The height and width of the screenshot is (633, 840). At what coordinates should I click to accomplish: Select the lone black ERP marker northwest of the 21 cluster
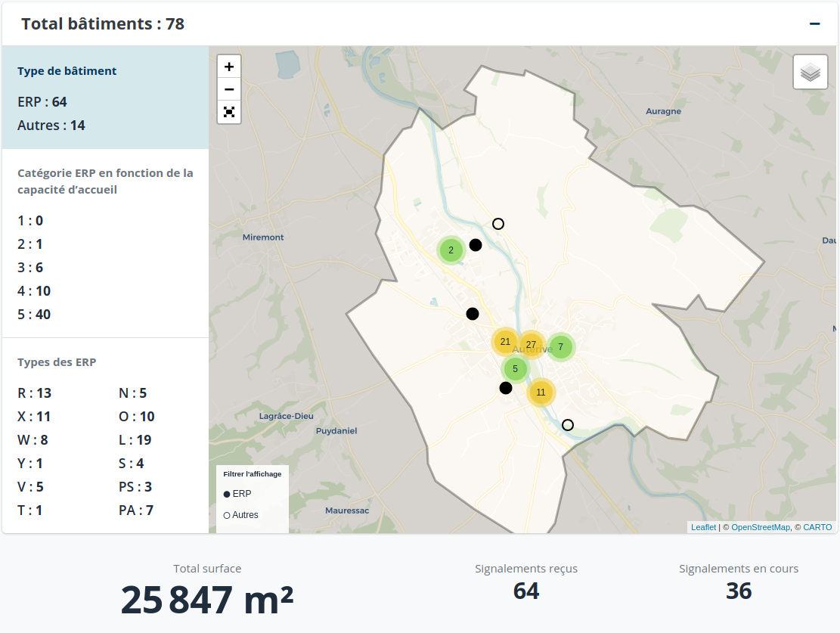472,314
